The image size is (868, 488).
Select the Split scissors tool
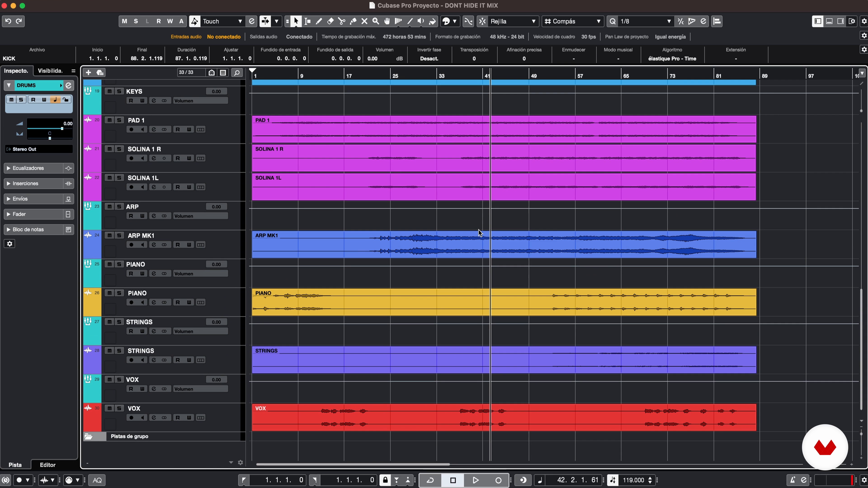click(342, 21)
